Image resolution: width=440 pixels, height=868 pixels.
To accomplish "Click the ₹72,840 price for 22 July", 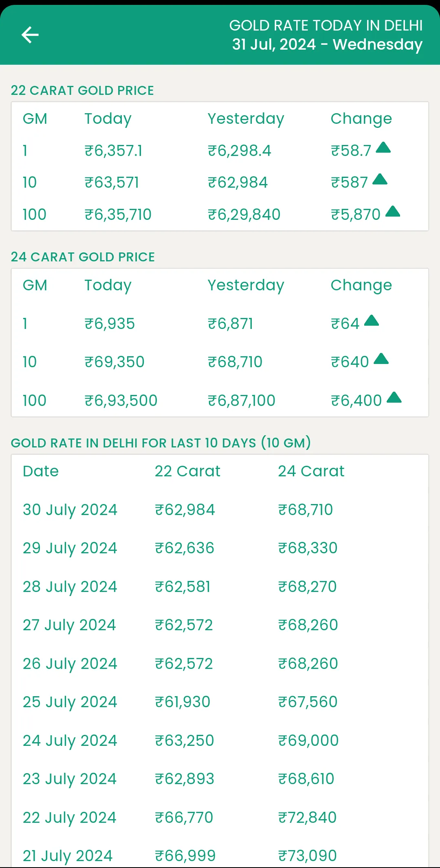I will click(308, 818).
